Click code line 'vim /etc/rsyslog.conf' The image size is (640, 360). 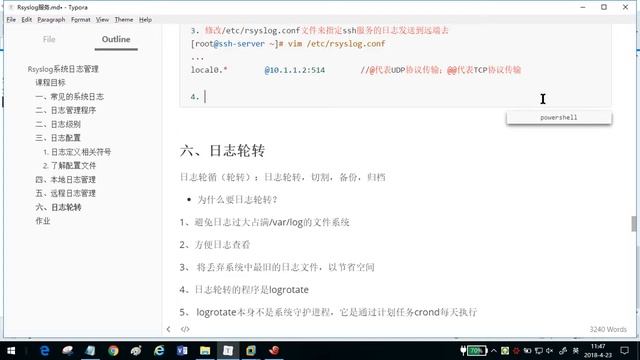[336, 44]
